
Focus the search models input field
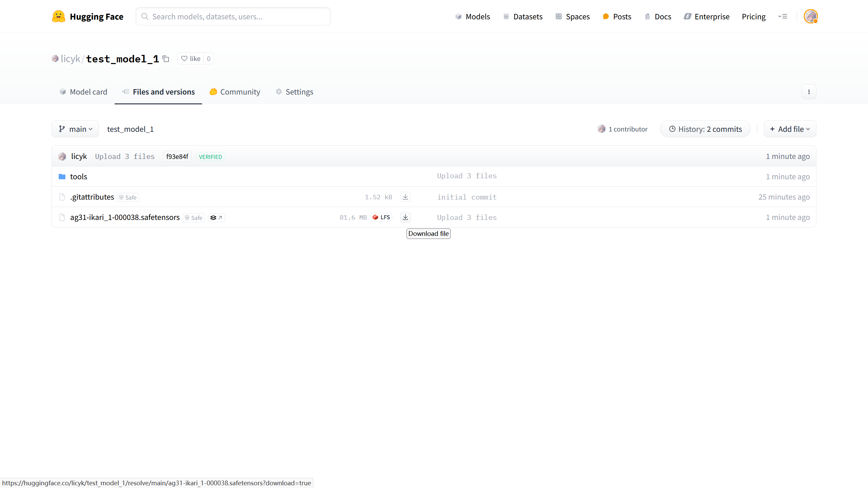point(233,16)
